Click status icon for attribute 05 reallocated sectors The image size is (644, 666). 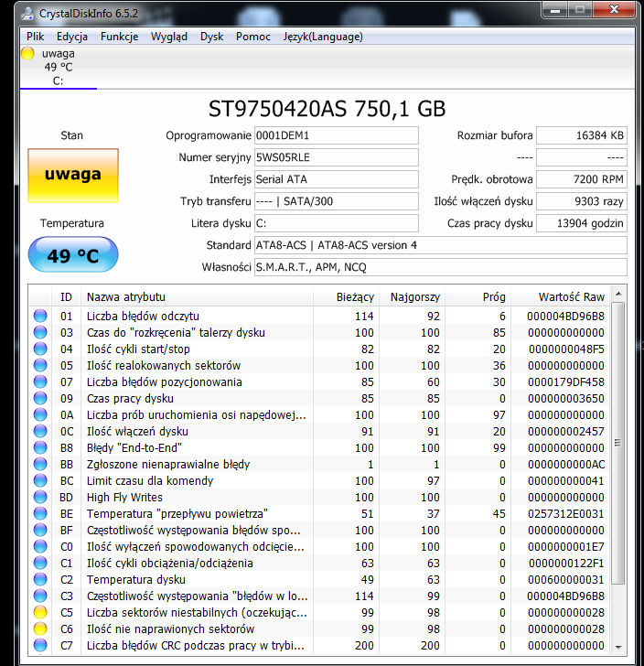coord(40,365)
